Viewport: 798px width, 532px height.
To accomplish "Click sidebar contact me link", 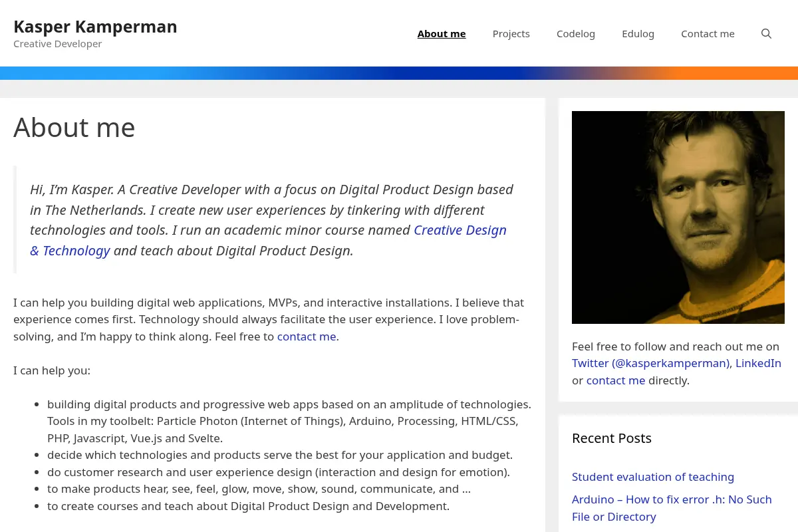I will pyautogui.click(x=616, y=380).
